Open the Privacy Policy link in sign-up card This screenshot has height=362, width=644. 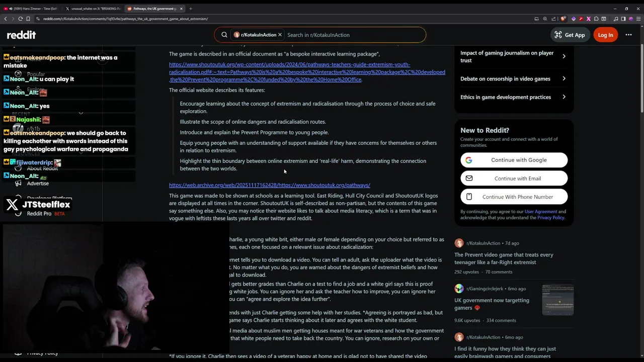pos(551,218)
